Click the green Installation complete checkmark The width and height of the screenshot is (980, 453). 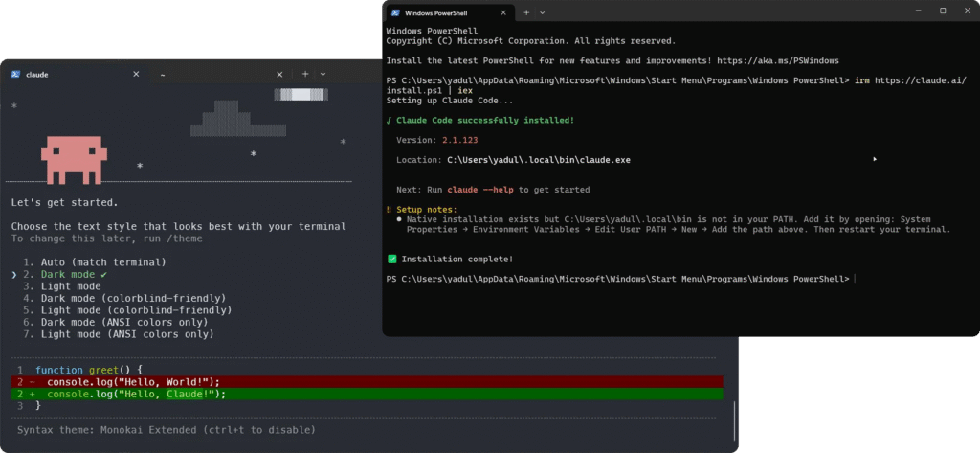[x=391, y=259]
